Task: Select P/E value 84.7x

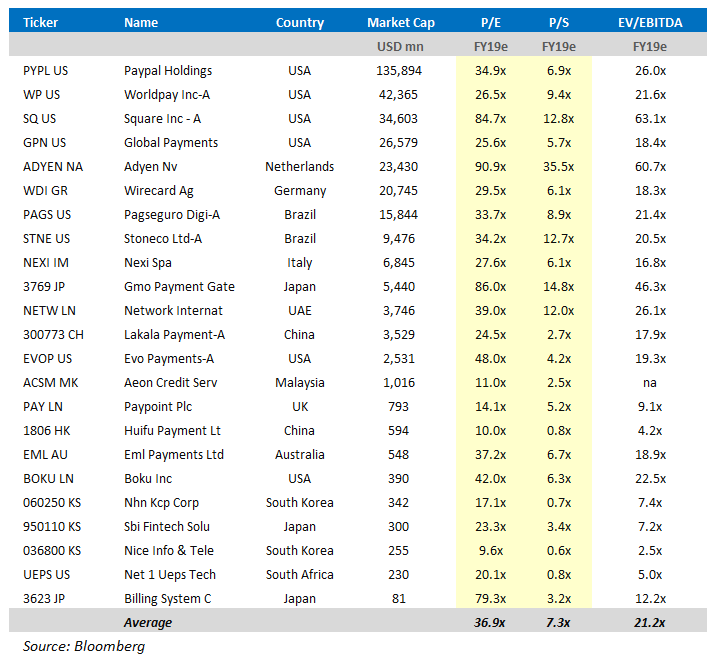Action: pos(490,119)
